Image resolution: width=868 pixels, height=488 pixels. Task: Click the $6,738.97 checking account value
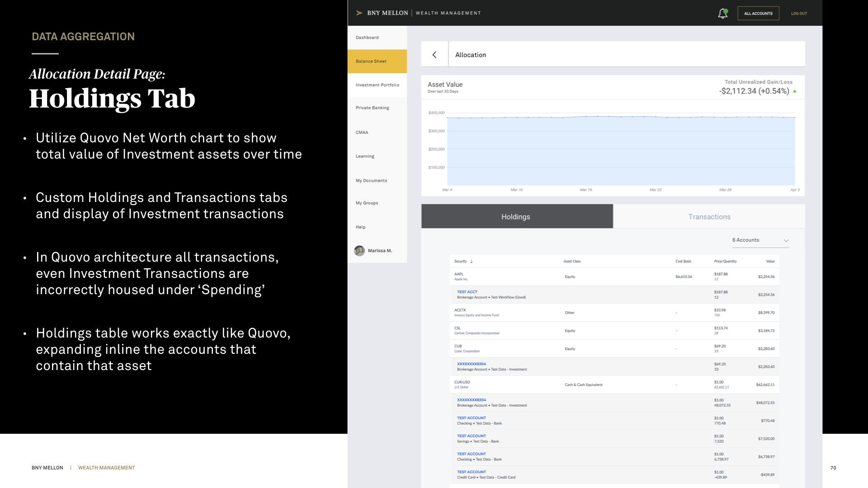(x=766, y=457)
